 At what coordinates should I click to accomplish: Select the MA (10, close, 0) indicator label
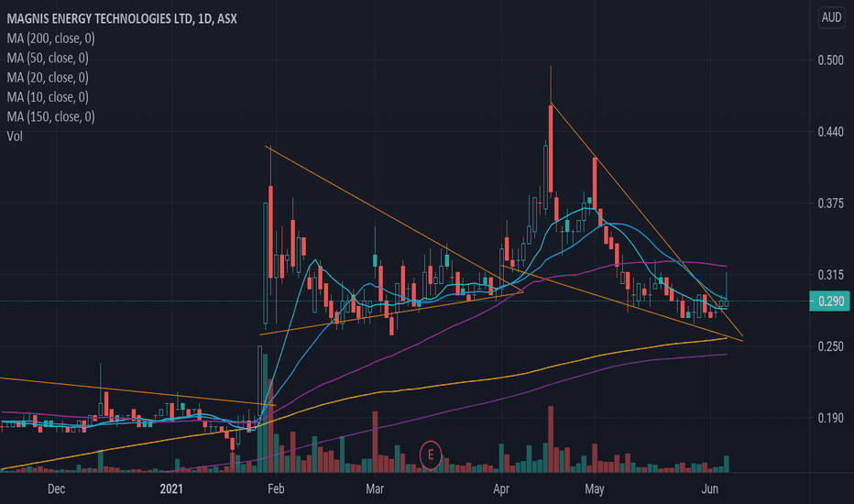click(48, 97)
